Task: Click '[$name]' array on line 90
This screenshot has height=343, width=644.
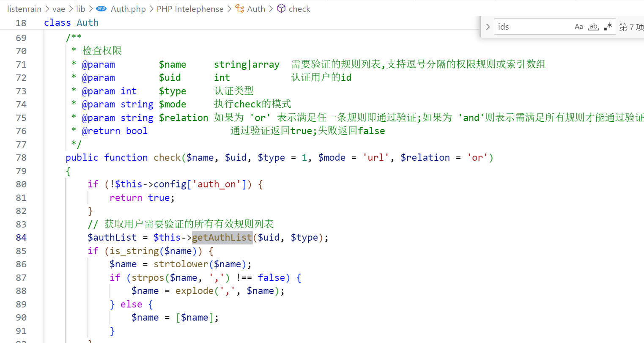Action: 195,318
